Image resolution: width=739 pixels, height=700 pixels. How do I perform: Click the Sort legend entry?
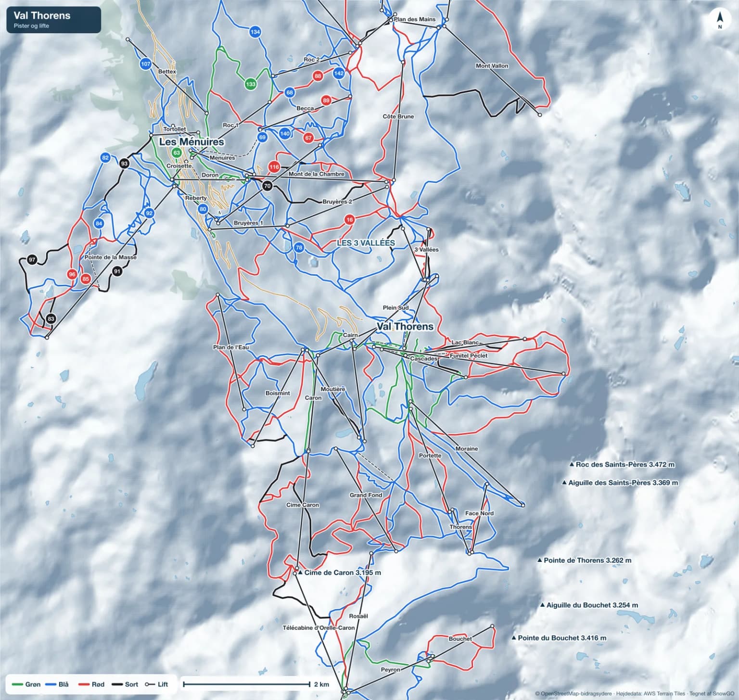click(x=125, y=684)
